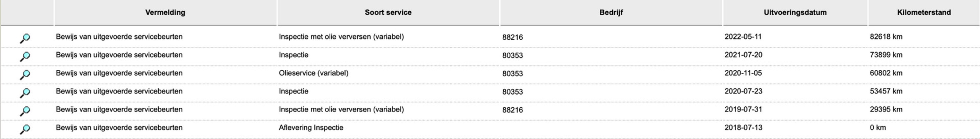
Task: Click the date 2020-11-05
Action: point(743,73)
